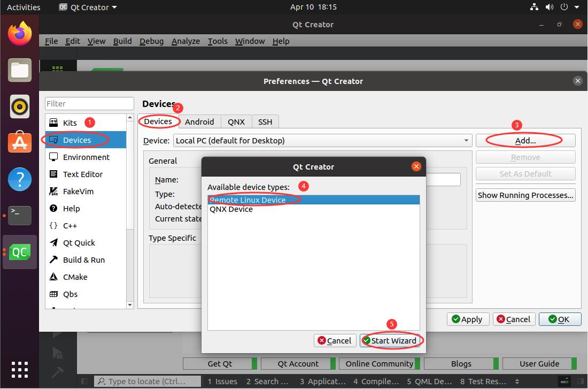Open the Build menu
588x389 pixels.
(x=122, y=41)
